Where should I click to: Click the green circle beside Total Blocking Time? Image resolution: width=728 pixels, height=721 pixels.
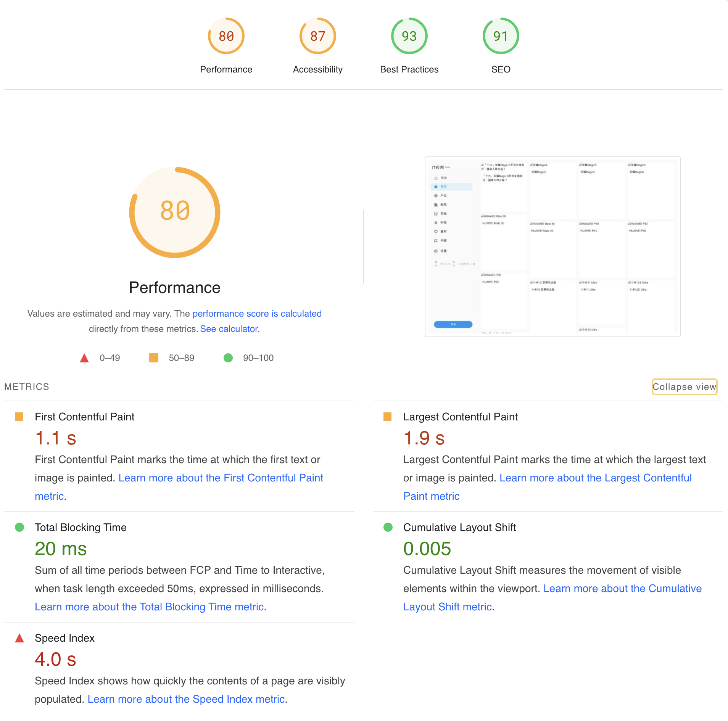(19, 527)
